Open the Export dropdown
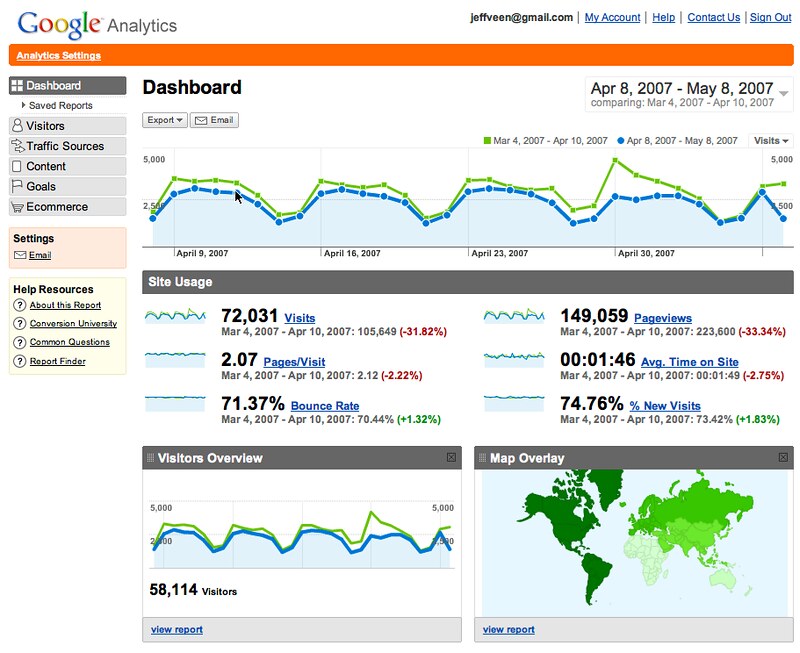This screenshot has width=800, height=653. point(165,119)
